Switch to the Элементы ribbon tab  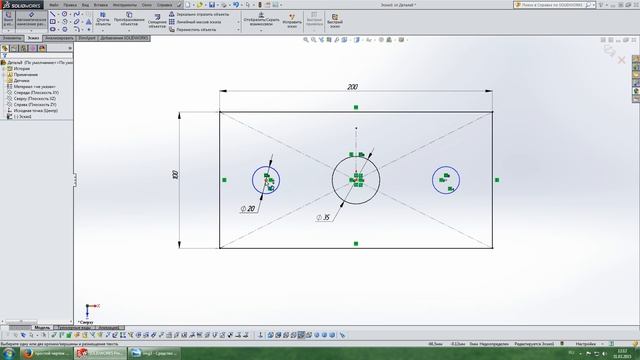tap(12, 38)
